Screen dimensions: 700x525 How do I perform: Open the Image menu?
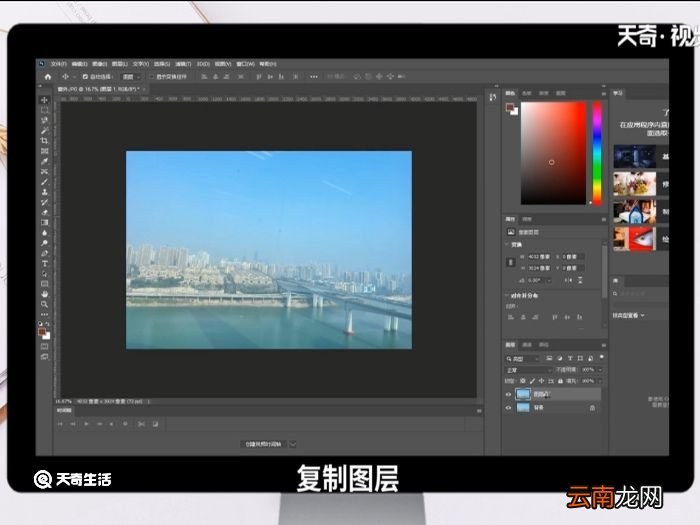pos(100,64)
